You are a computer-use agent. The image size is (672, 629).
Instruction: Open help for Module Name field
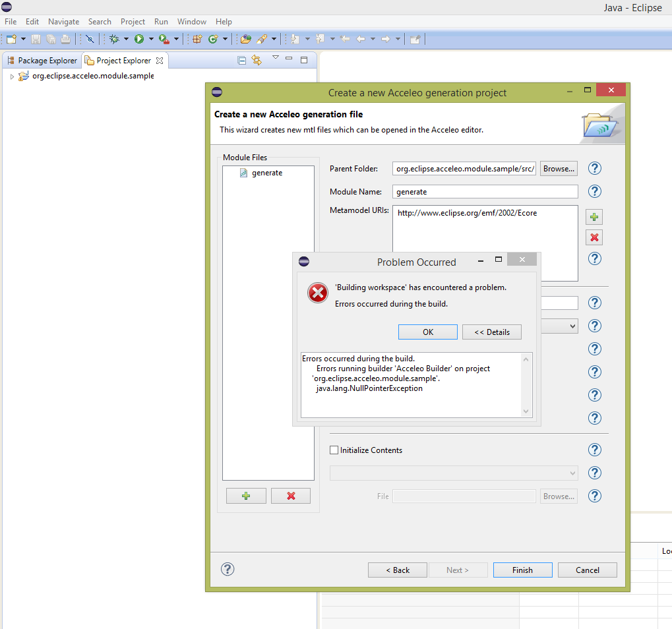(x=594, y=191)
